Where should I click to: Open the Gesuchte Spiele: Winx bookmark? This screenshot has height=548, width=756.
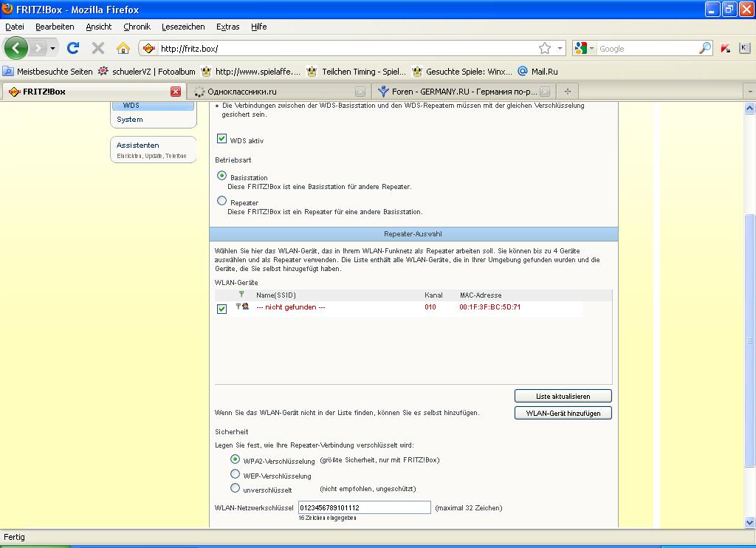tap(462, 72)
